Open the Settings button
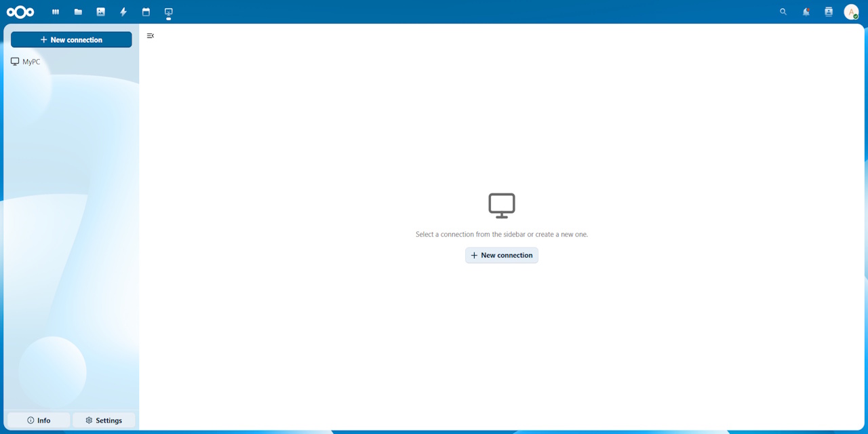The width and height of the screenshot is (868, 434). (x=104, y=420)
